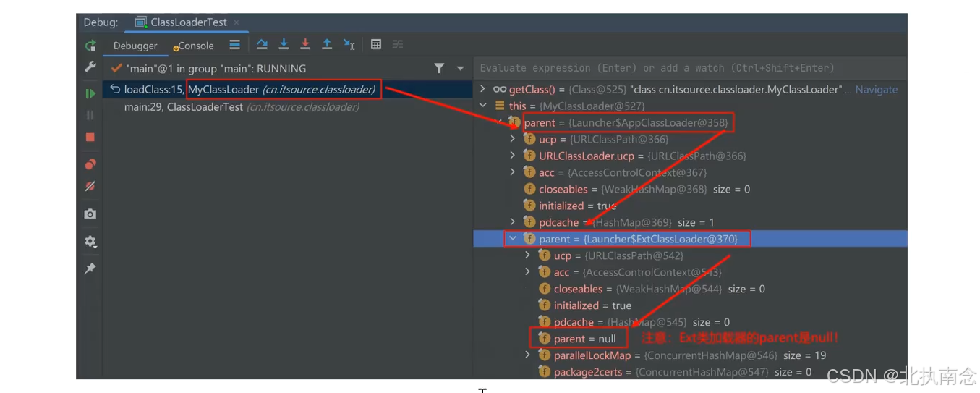The width and height of the screenshot is (980, 393).
Task: Select parent = {Launcher$AppClassLoader@358} row
Action: point(690,122)
